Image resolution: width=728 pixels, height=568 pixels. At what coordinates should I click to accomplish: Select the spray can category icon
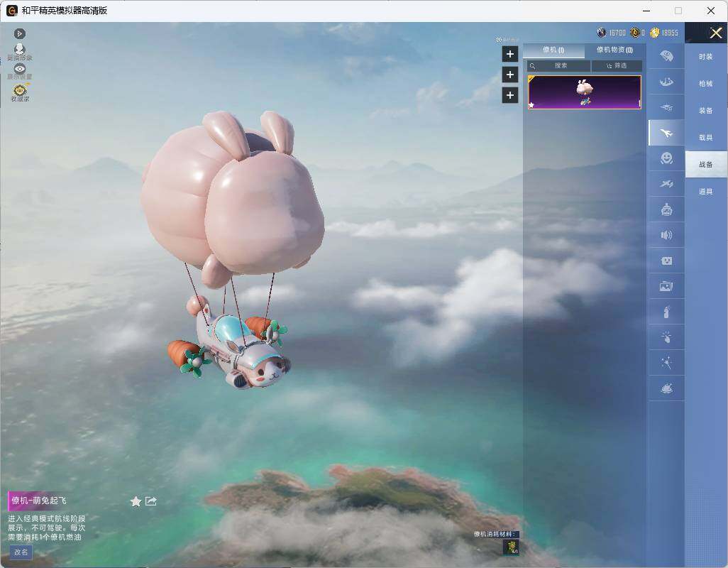pyautogui.click(x=666, y=312)
